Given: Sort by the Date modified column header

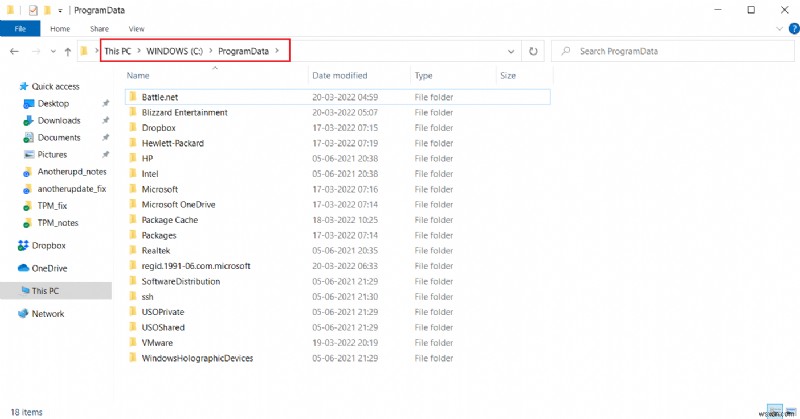Looking at the screenshot, I should [x=339, y=76].
